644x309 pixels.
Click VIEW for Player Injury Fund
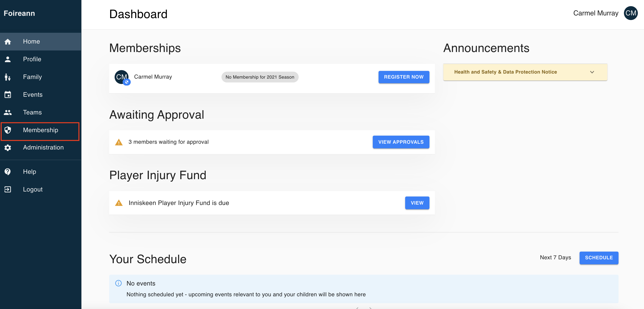point(417,203)
